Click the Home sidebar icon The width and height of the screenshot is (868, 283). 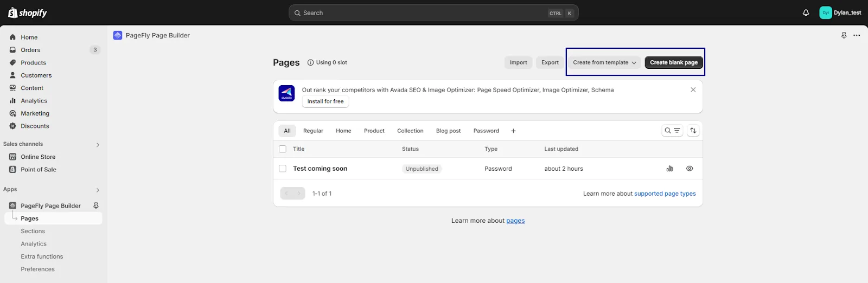(12, 37)
